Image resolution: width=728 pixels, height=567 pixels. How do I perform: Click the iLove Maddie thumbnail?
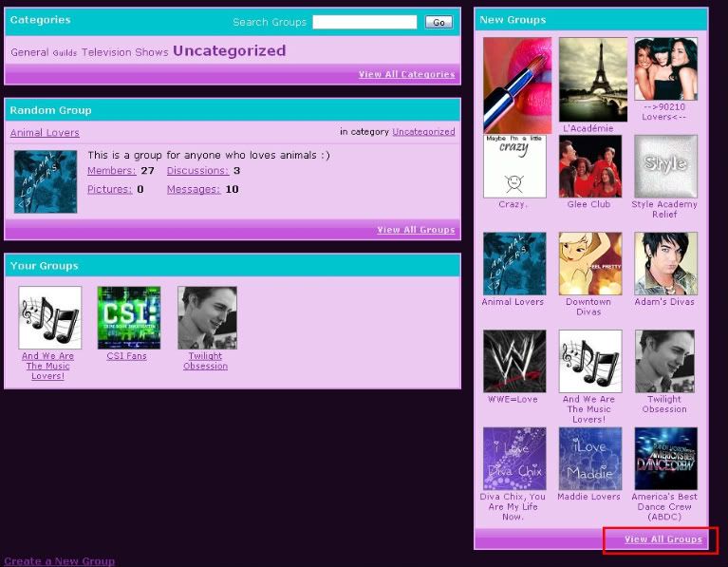pos(590,459)
